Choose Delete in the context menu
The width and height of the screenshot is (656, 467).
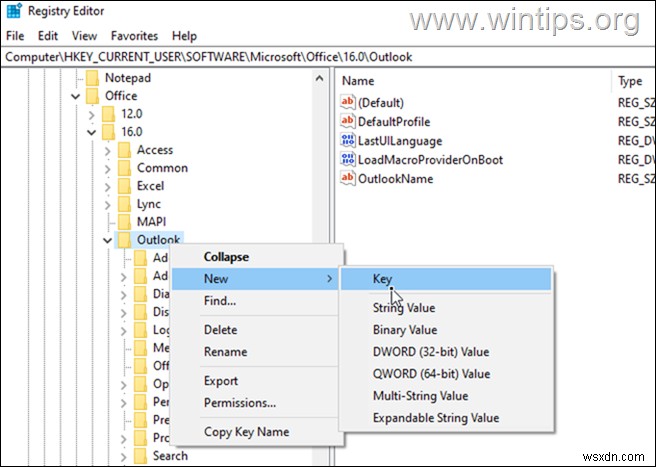tap(257, 330)
